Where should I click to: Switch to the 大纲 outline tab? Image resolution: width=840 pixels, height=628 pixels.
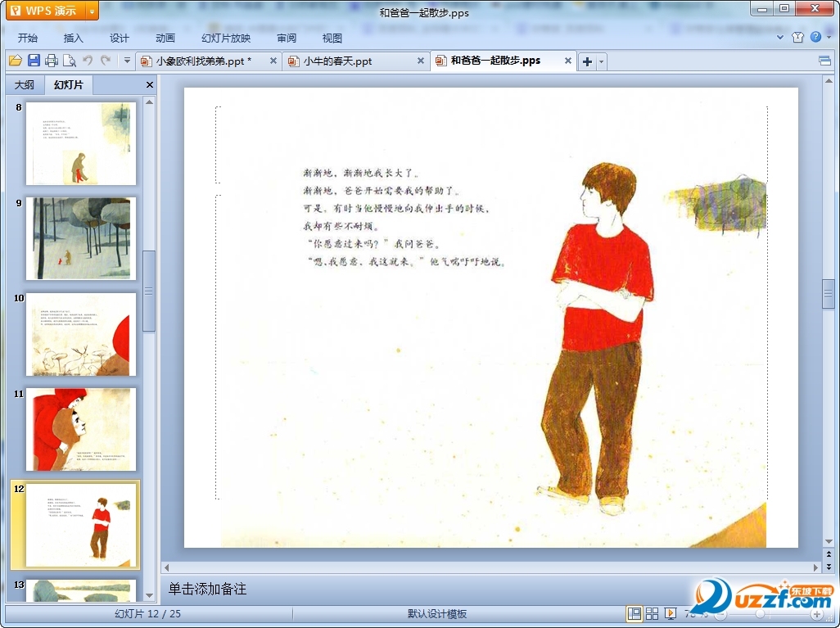pos(24,84)
